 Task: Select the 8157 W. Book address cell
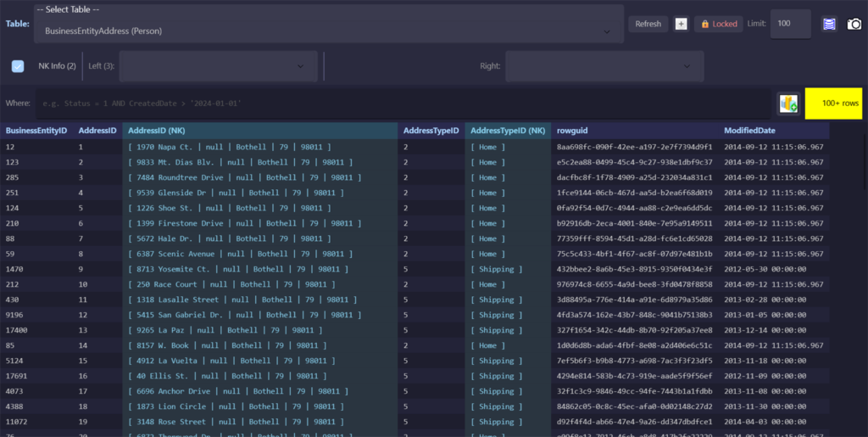[x=259, y=345]
